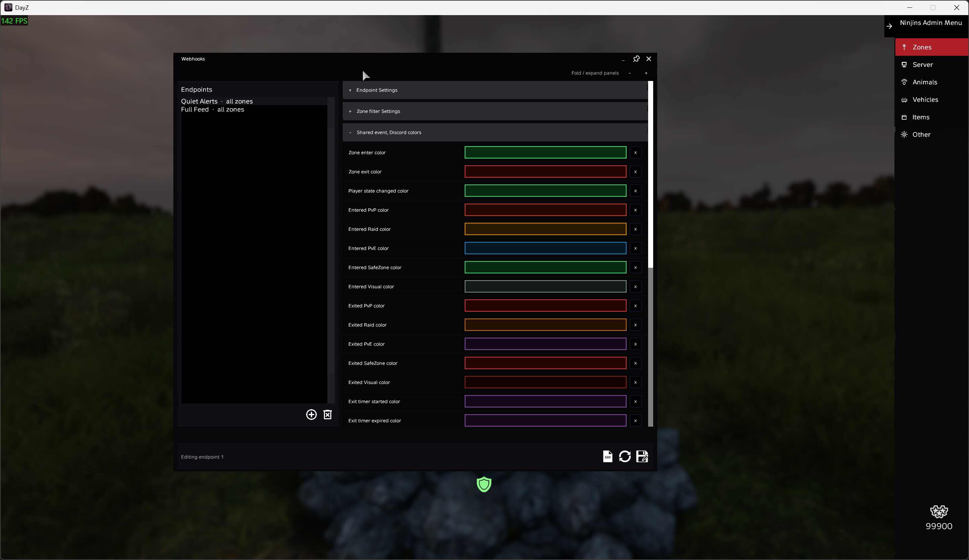Screen dimensions: 969x560
Task: Open the Other menu item
Action: click(932, 134)
